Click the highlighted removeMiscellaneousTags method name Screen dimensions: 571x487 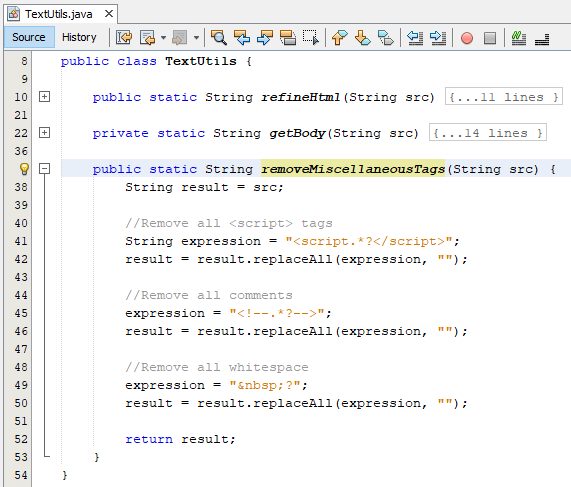(353, 169)
